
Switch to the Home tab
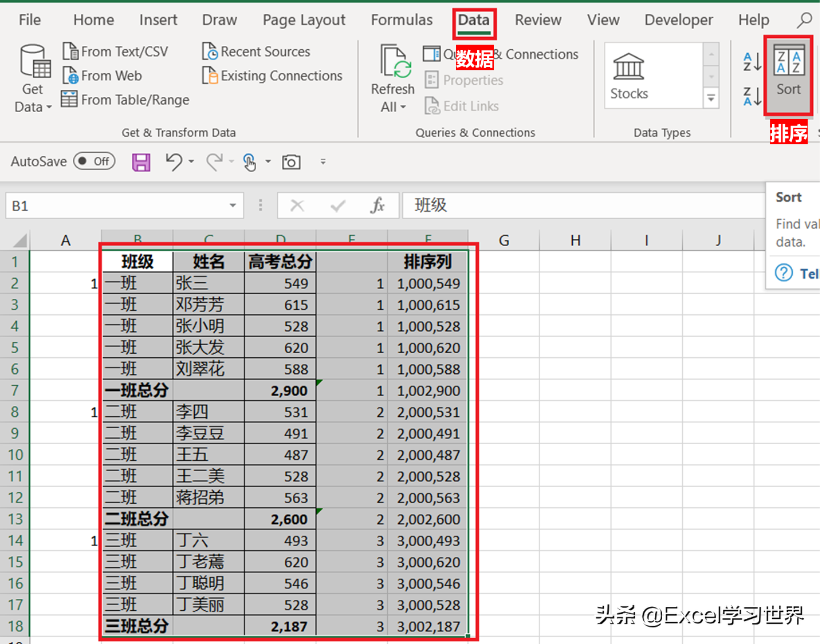tap(93, 20)
